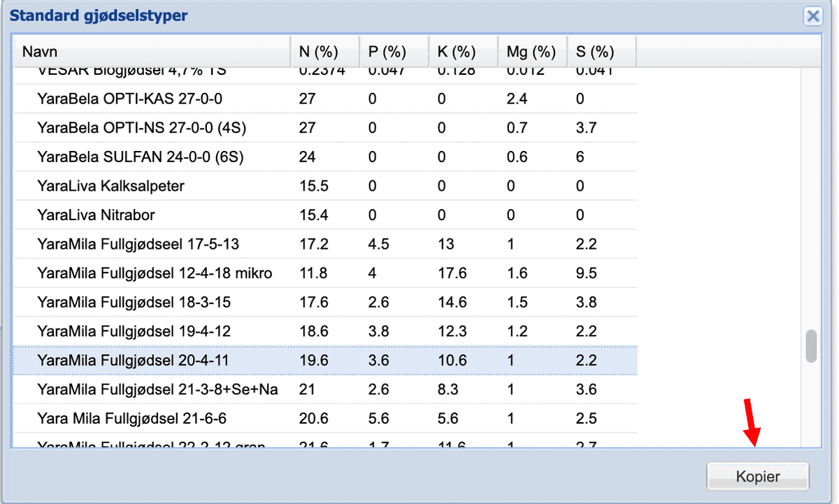839x504 pixels.
Task: Select YaraMila Fullgjødsel 19-4-12 row
Action: [x=325, y=331]
